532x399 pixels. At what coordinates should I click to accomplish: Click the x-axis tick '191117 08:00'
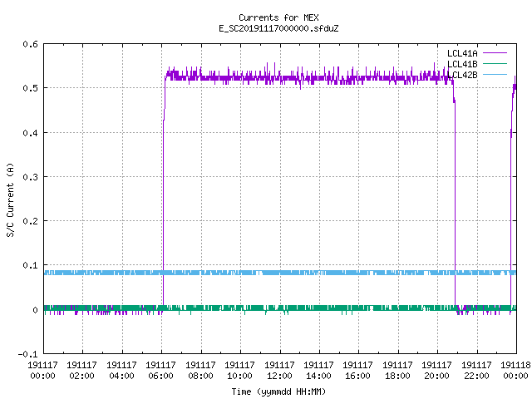200,371
